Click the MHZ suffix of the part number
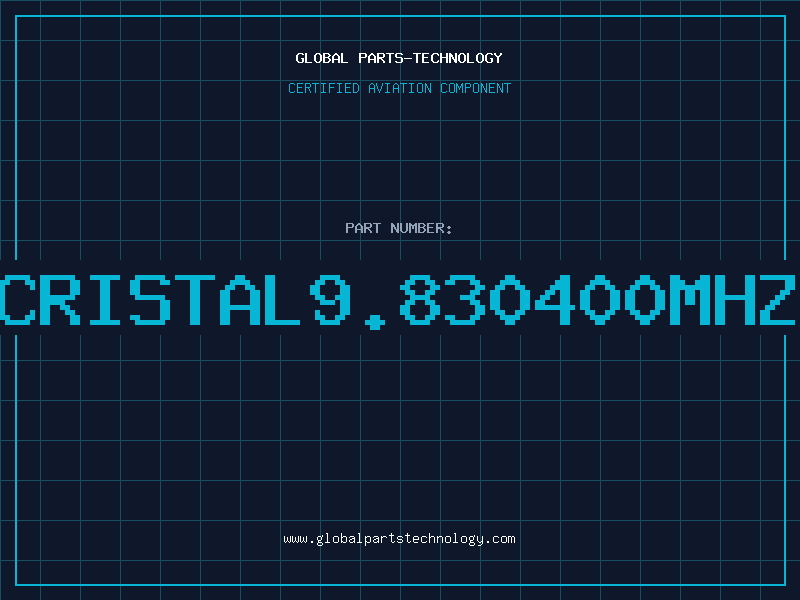Image resolution: width=800 pixels, height=600 pixels. click(x=733, y=300)
